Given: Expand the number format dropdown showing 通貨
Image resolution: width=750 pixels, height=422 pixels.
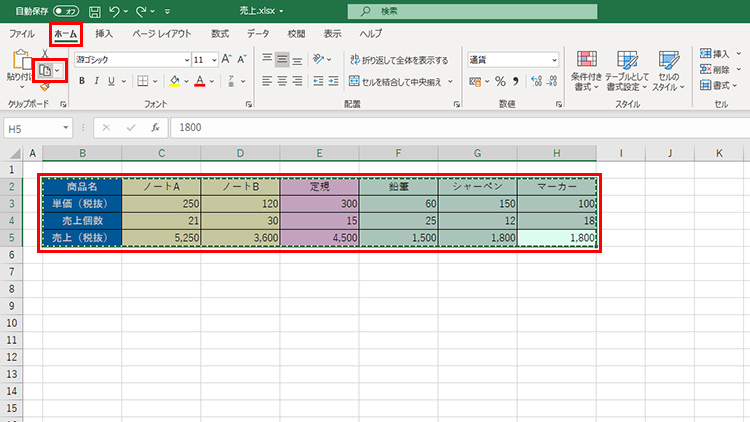Looking at the screenshot, I should 554,60.
